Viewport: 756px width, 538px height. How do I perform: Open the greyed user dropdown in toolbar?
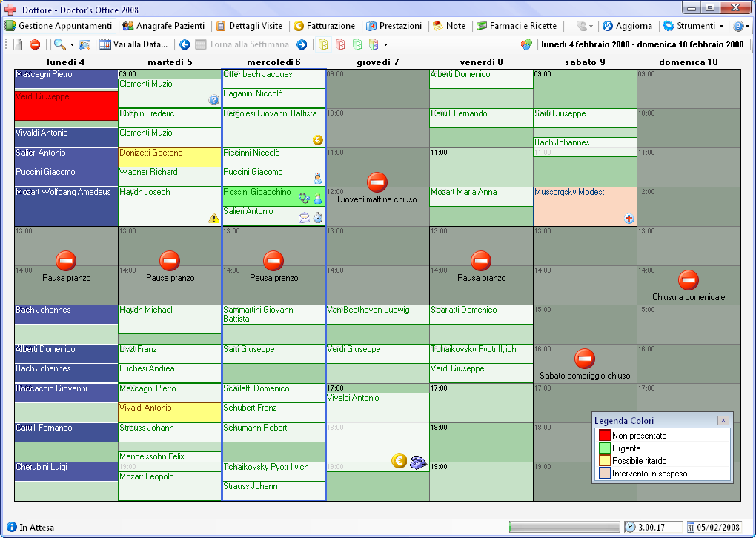pyautogui.click(x=585, y=26)
